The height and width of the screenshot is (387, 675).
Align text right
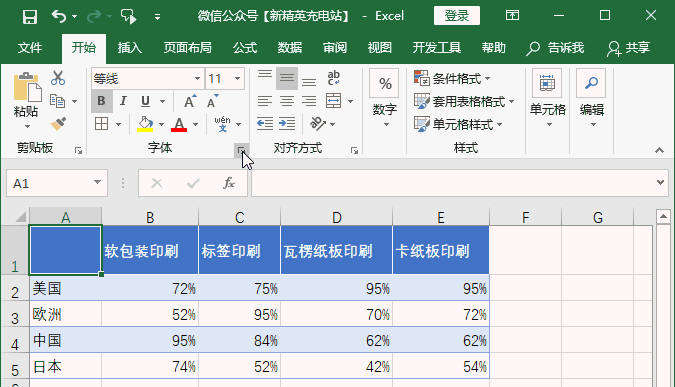(309, 102)
